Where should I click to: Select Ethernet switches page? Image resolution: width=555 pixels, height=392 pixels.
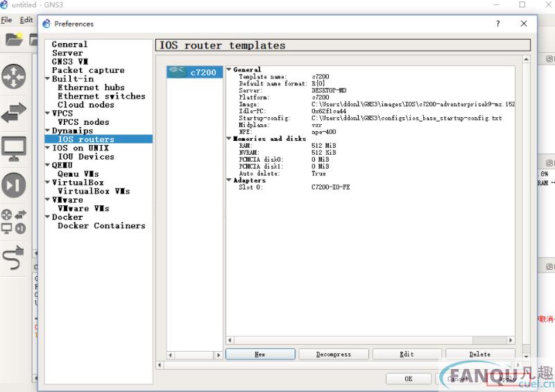pos(101,96)
